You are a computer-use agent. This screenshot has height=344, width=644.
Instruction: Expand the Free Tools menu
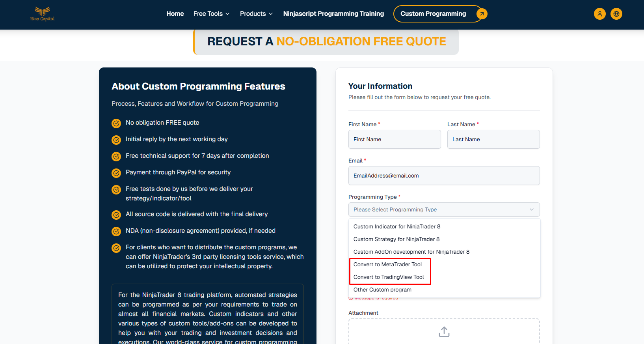(211, 14)
